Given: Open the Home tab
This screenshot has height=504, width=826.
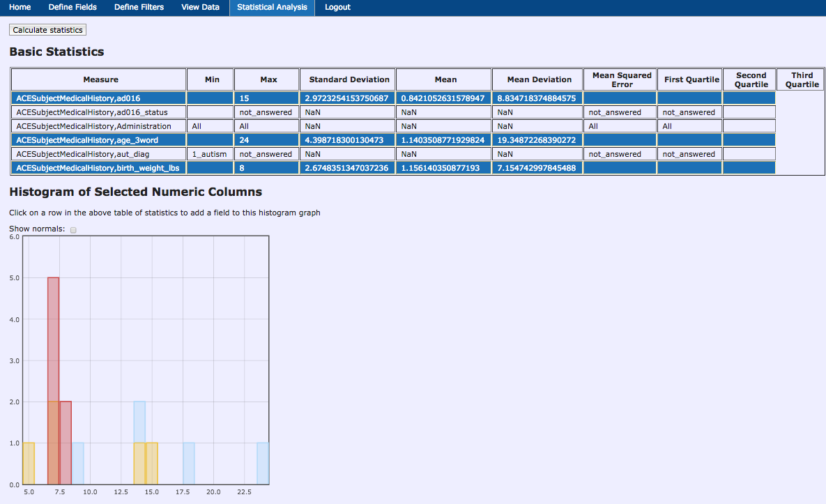Looking at the screenshot, I should tap(20, 8).
